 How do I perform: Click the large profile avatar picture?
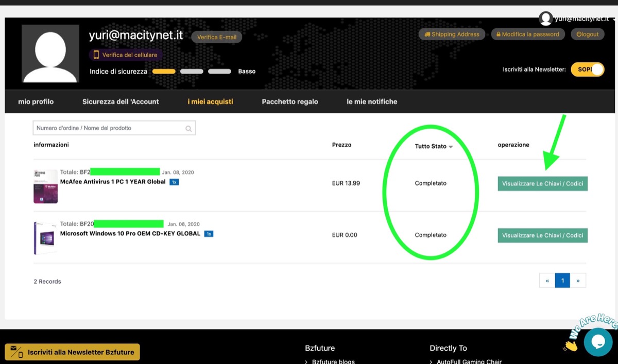[50, 54]
